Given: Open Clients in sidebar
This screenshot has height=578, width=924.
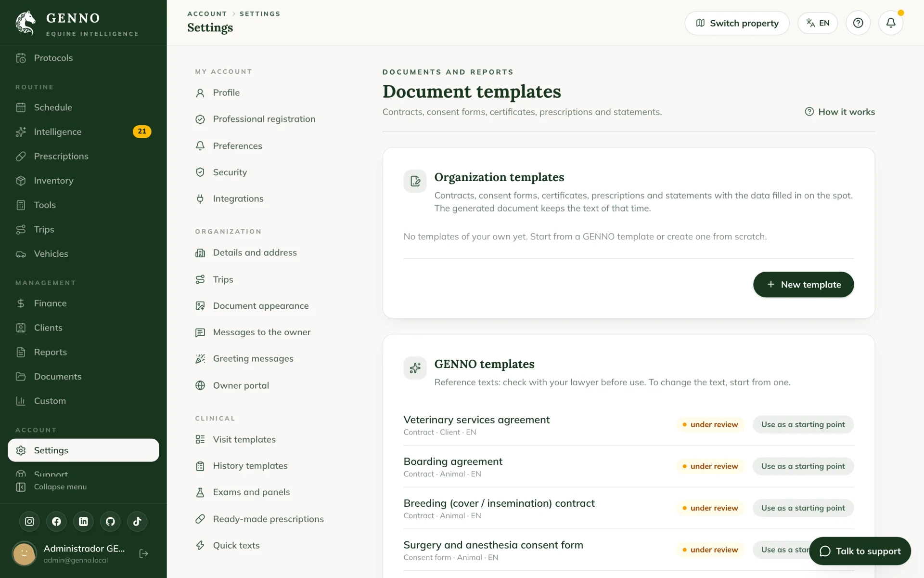Looking at the screenshot, I should coord(83,328).
